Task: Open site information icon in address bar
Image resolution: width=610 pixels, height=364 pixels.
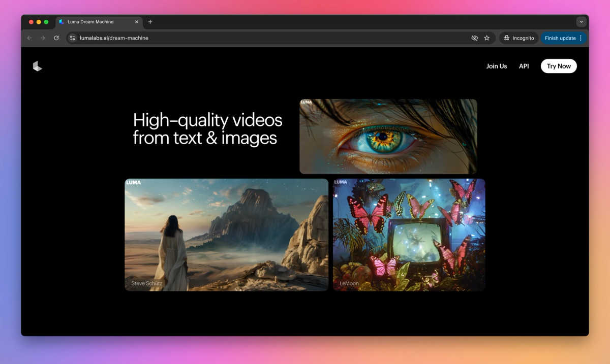Action: click(73, 38)
